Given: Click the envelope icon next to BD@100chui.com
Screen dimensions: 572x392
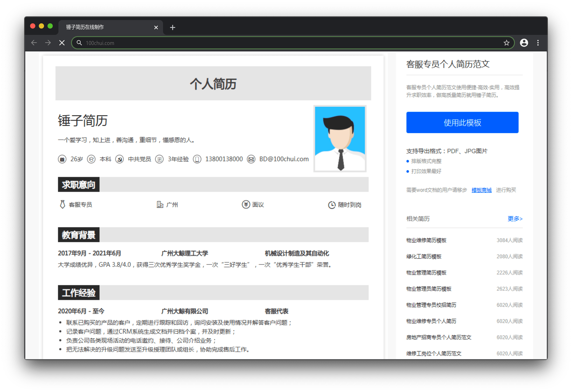Looking at the screenshot, I should 251,159.
